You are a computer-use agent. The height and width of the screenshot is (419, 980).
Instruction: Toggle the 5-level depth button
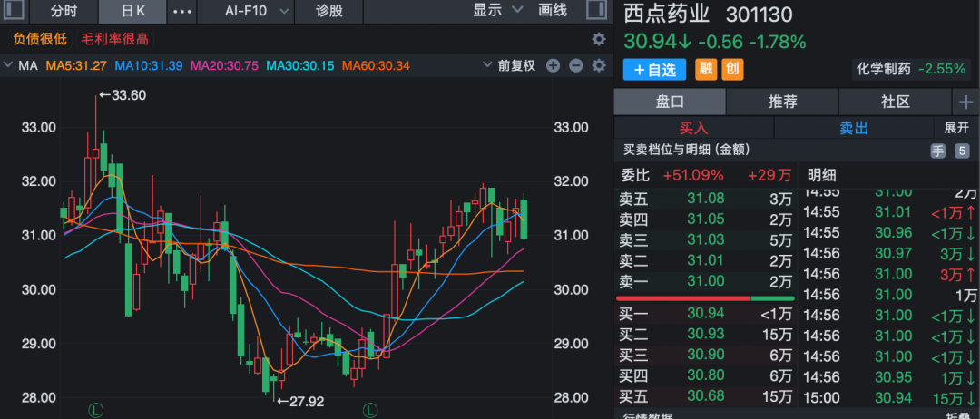[x=961, y=151]
